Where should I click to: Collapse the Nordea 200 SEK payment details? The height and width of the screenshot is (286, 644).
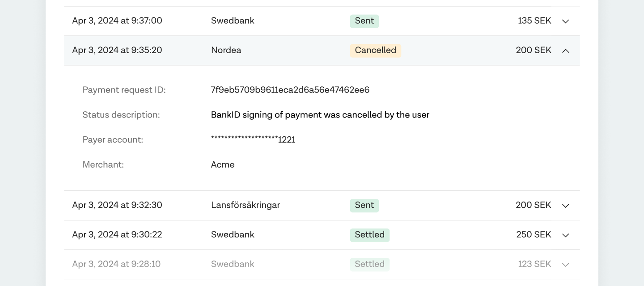pos(565,50)
